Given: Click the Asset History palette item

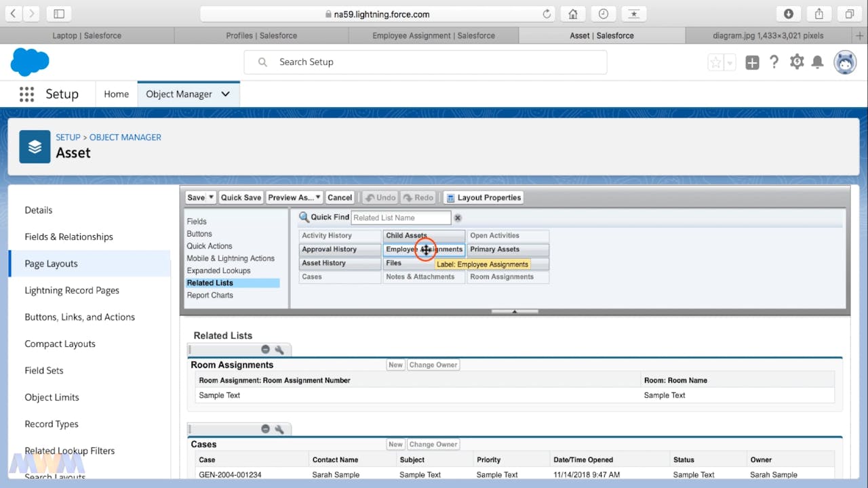Looking at the screenshot, I should click(340, 263).
